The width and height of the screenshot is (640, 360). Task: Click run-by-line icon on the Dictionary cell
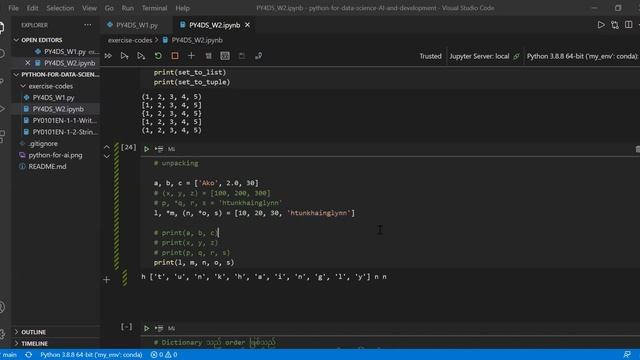159,328
